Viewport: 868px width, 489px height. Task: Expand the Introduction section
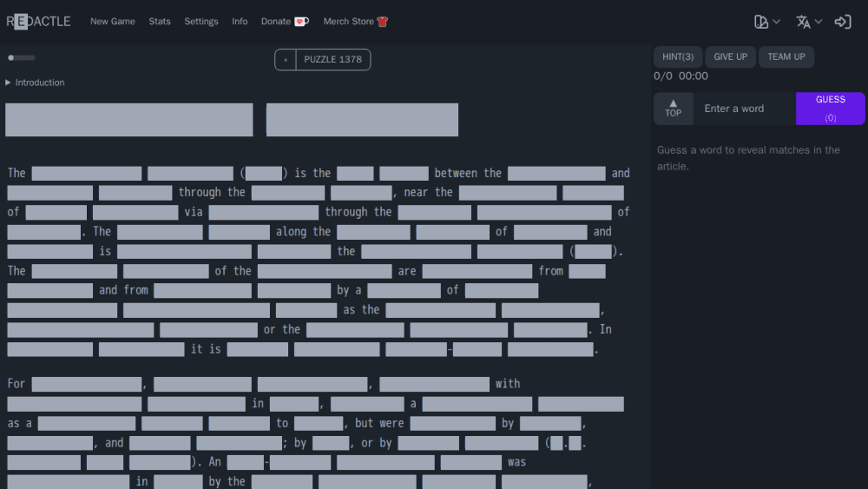click(x=35, y=83)
